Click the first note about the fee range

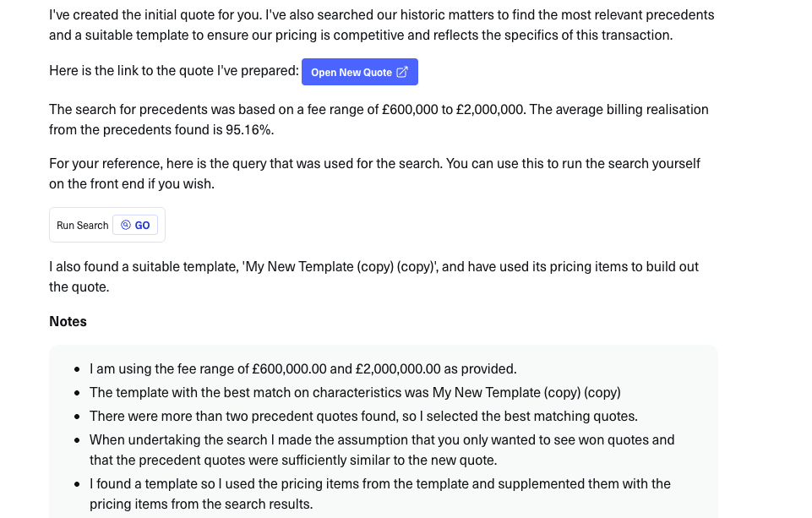tap(302, 368)
